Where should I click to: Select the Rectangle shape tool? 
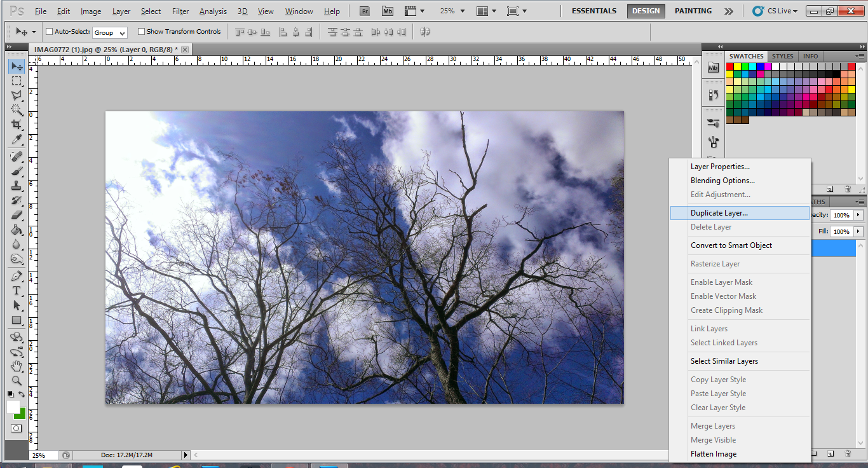point(17,320)
